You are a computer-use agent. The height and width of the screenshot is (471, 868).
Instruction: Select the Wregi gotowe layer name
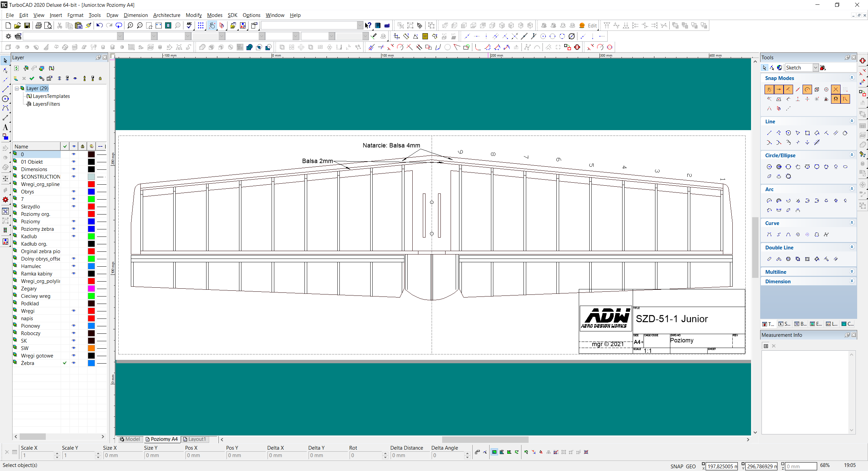37,355
